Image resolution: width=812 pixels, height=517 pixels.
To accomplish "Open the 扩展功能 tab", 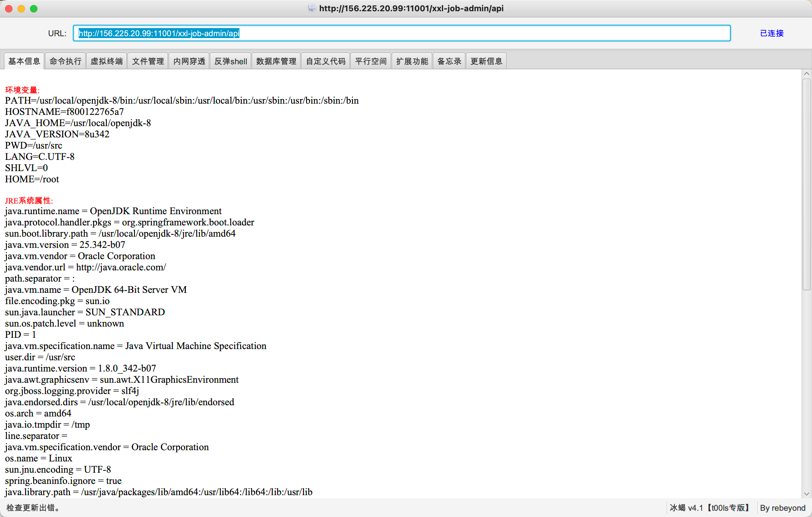I will [x=412, y=61].
